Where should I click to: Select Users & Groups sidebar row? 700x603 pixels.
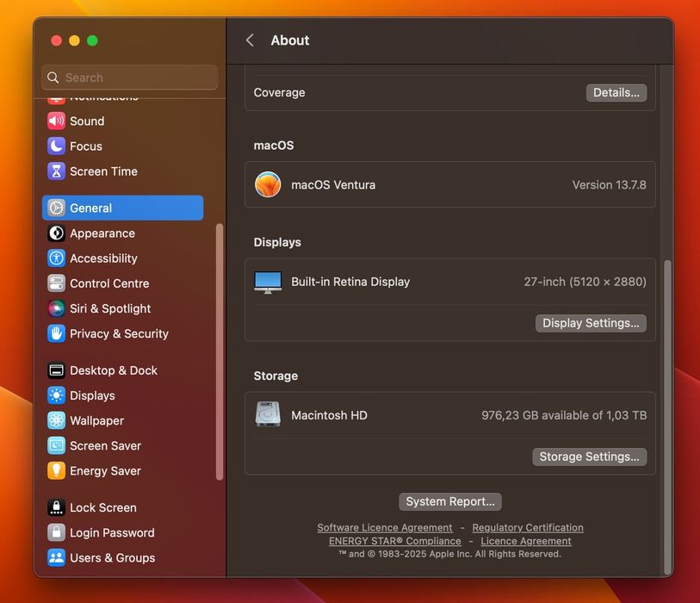(123, 557)
